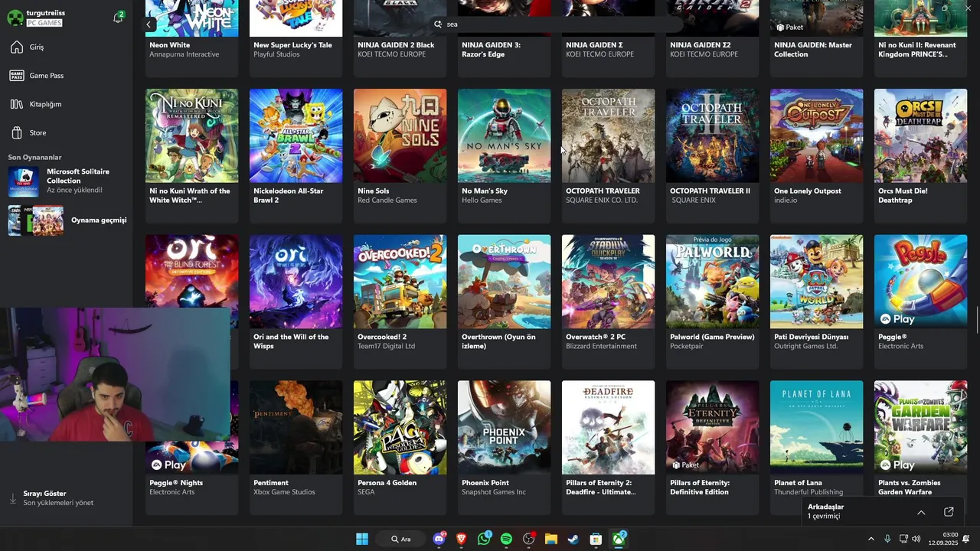Click Pati Devriyesi Dünyası title

(x=812, y=337)
